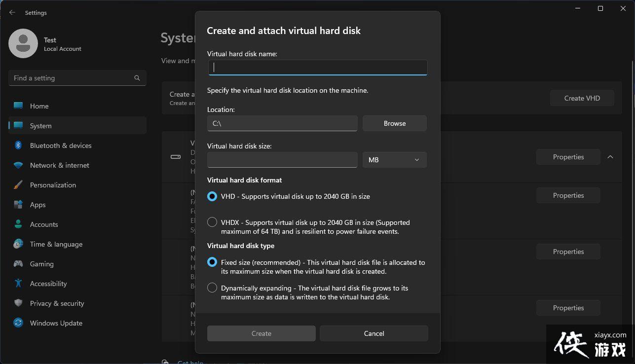Collapse the first disk's properties chevron
Image resolution: width=635 pixels, height=364 pixels.
(610, 157)
